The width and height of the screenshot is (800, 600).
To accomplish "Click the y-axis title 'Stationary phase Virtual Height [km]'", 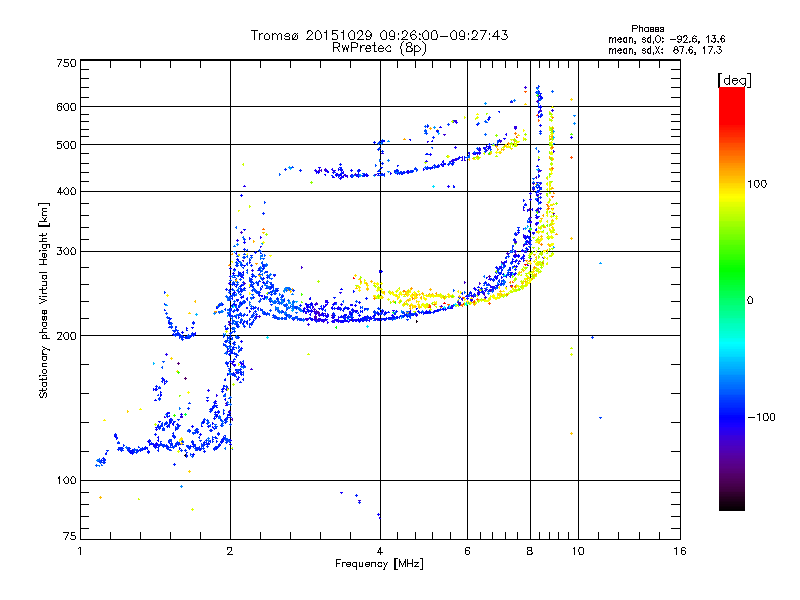I will click(x=43, y=301).
